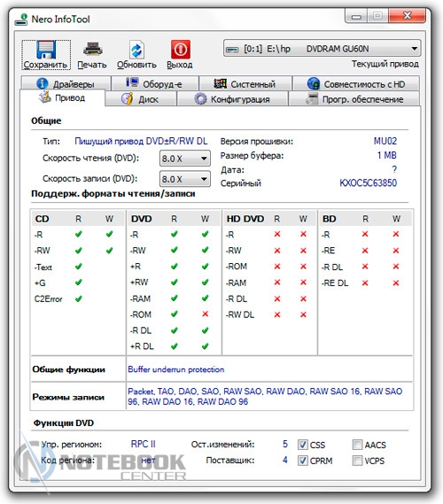Click the Печать printer icon
This screenshot has width=443, height=504.
[x=93, y=50]
